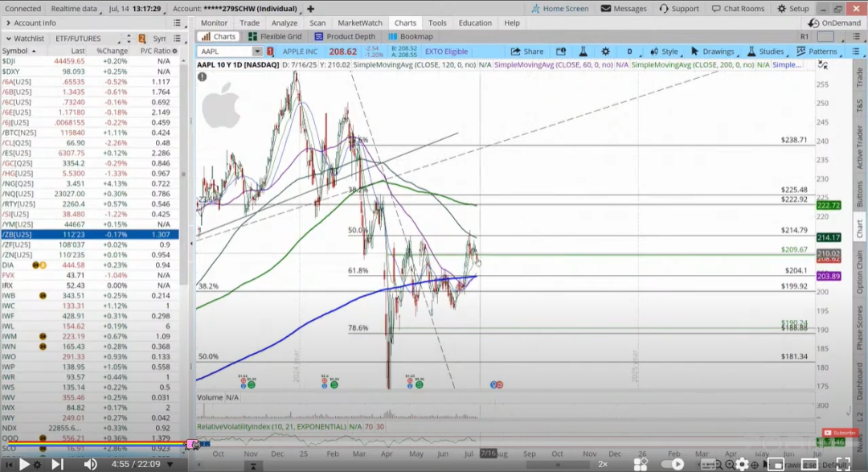
Task: Switch to the MarketWatch tab
Action: pos(360,23)
